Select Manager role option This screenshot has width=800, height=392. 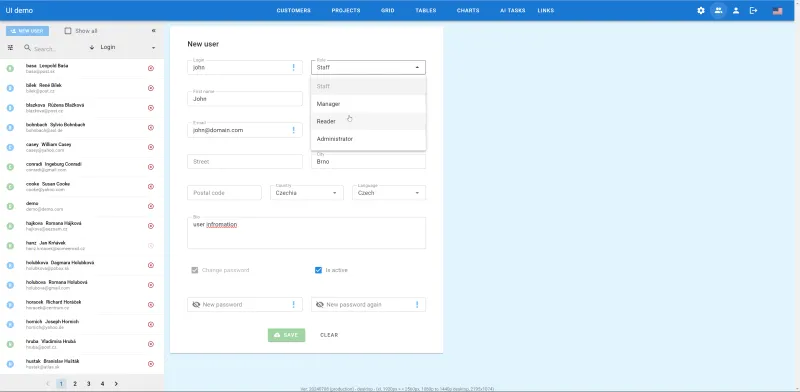pyautogui.click(x=368, y=104)
